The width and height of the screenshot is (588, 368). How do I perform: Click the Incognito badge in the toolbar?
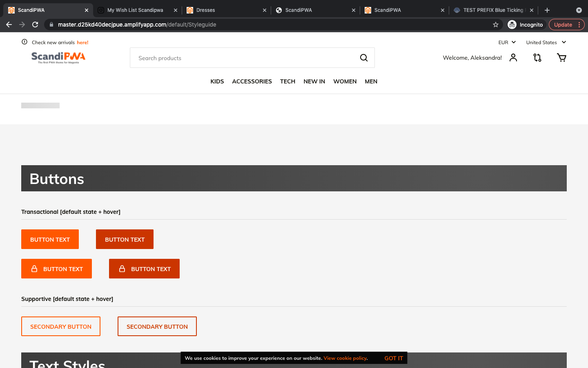tap(526, 25)
